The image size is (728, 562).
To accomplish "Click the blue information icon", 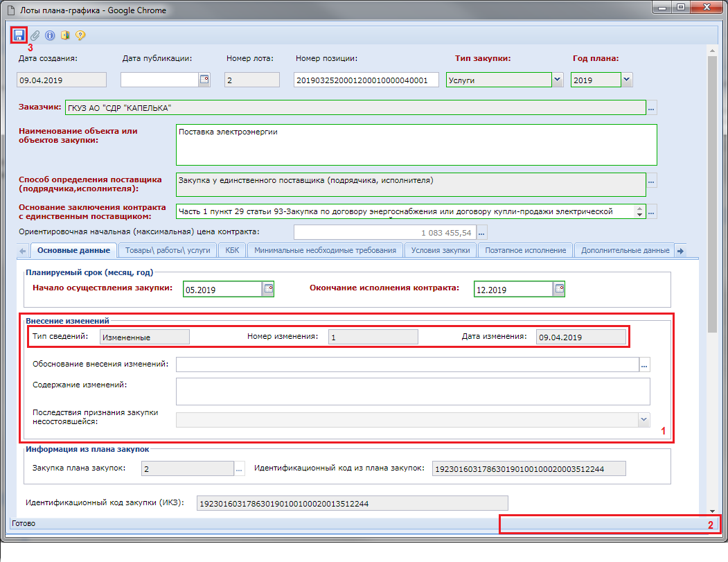I will pos(50,35).
